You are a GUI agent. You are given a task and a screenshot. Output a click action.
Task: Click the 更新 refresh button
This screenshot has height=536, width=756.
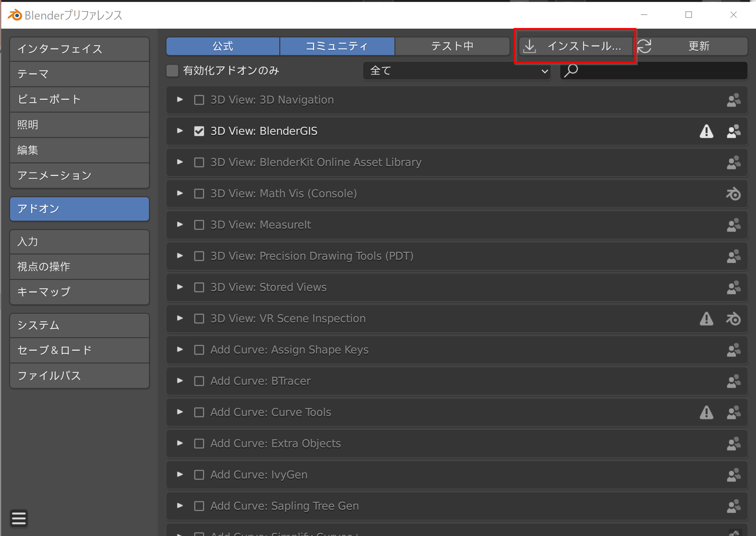click(690, 46)
